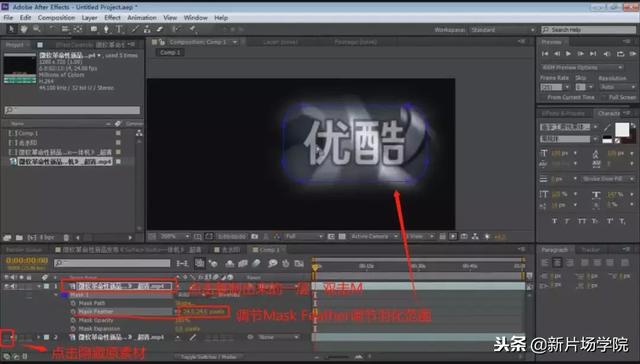Jump to last frame in Preview

[593, 54]
